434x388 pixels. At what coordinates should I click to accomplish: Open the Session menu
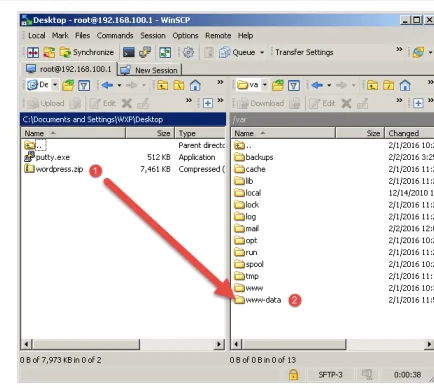coord(153,35)
